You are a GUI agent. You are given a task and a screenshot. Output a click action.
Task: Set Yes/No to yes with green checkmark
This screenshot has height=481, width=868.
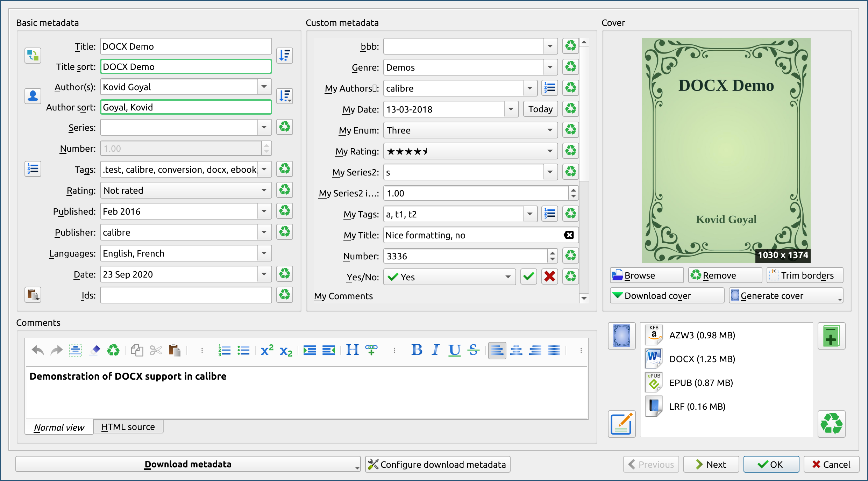tap(528, 277)
